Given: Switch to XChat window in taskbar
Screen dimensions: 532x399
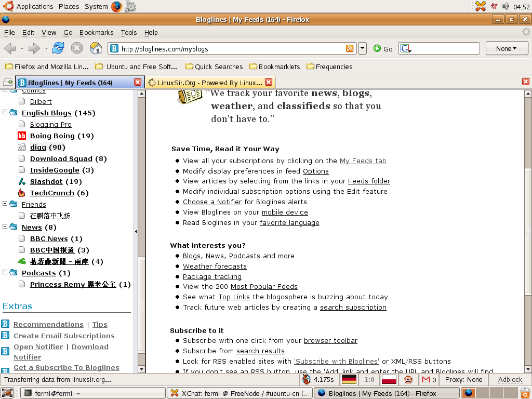Looking at the screenshot, I should (240, 393).
